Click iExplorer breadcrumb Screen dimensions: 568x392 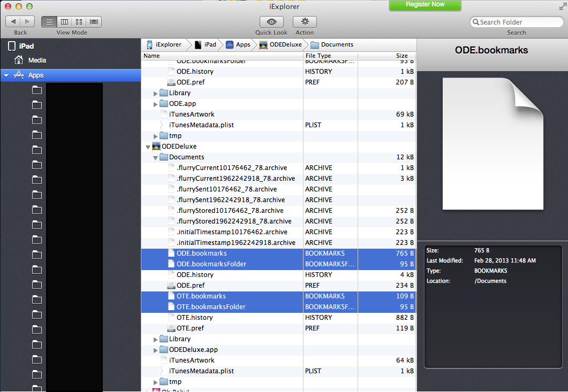point(164,44)
